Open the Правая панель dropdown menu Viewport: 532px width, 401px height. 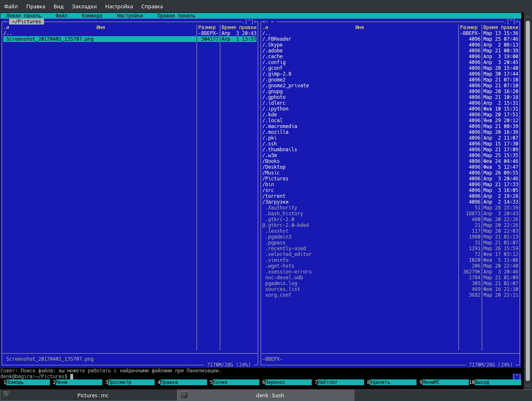point(176,16)
